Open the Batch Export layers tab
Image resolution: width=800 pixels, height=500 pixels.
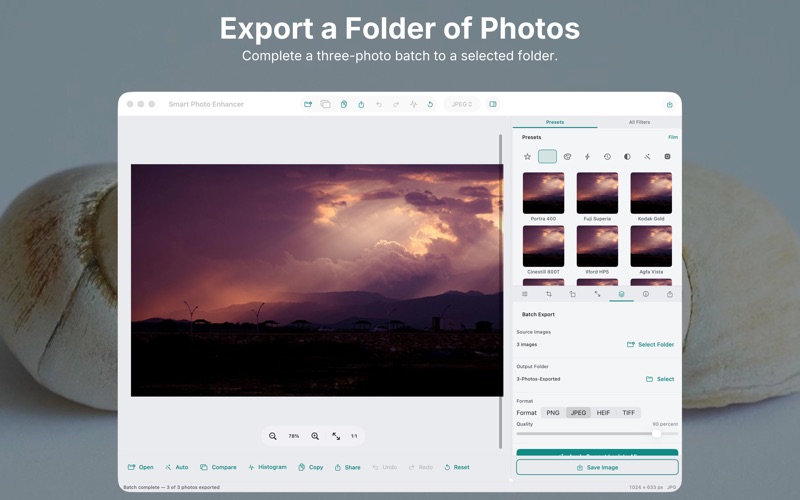pos(621,294)
